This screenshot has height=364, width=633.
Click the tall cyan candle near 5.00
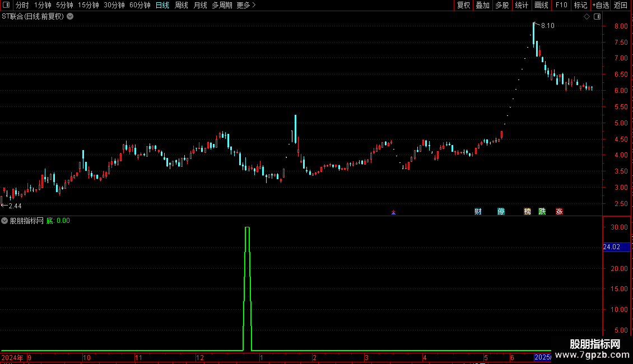click(296, 129)
